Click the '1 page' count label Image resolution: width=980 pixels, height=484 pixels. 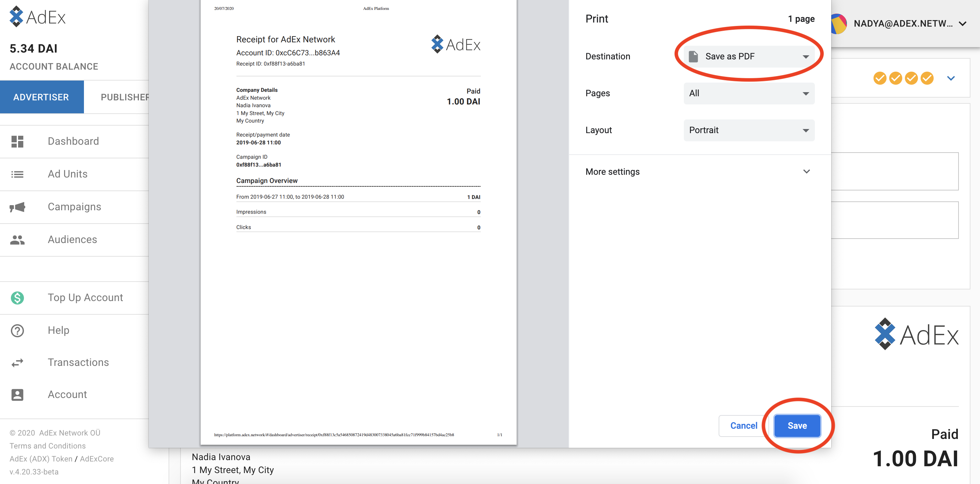click(801, 19)
